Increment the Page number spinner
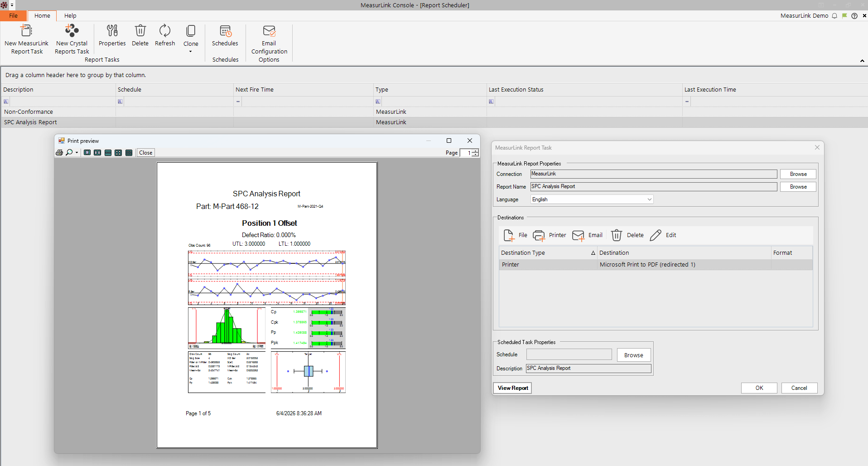Screen dimensions: 868x466 click(475, 151)
